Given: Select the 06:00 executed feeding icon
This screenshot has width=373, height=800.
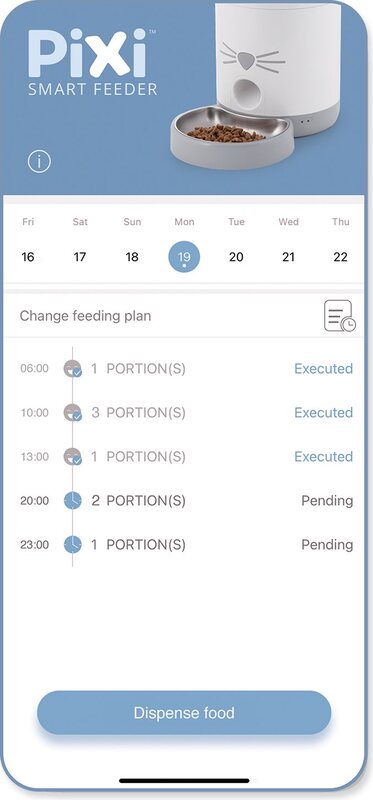Looking at the screenshot, I should pos(72,368).
